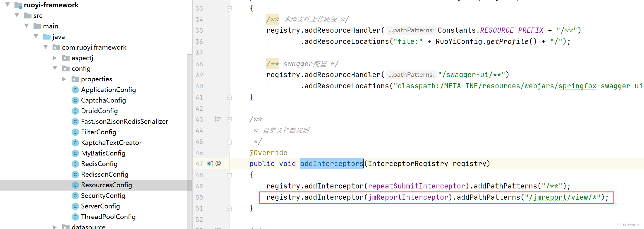Click the SecurityConfig class icon

click(x=75, y=196)
